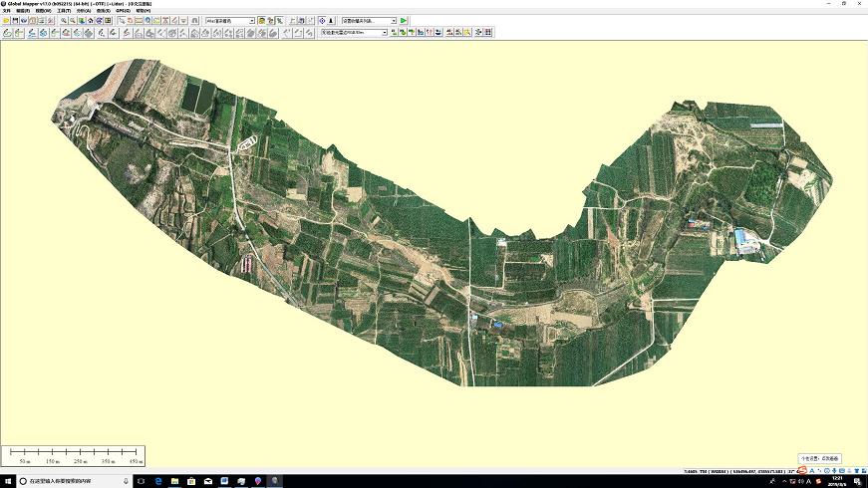Image resolution: width=868 pixels, height=488 pixels.
Task: Open the 帮助 menu
Action: tap(142, 10)
